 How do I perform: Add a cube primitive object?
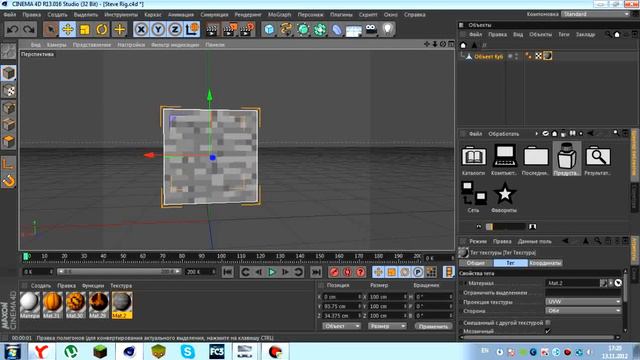[x=269, y=29]
